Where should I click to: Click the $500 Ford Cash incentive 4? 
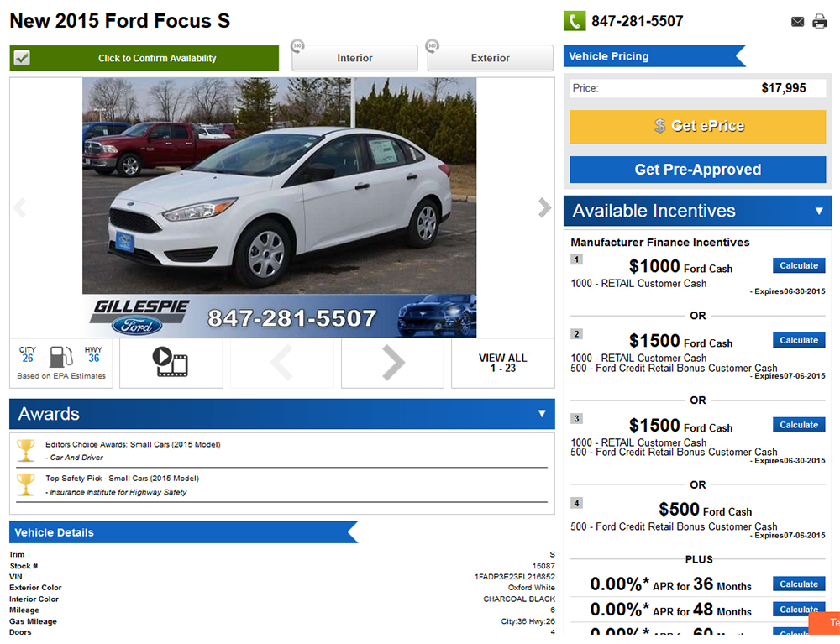(706, 510)
